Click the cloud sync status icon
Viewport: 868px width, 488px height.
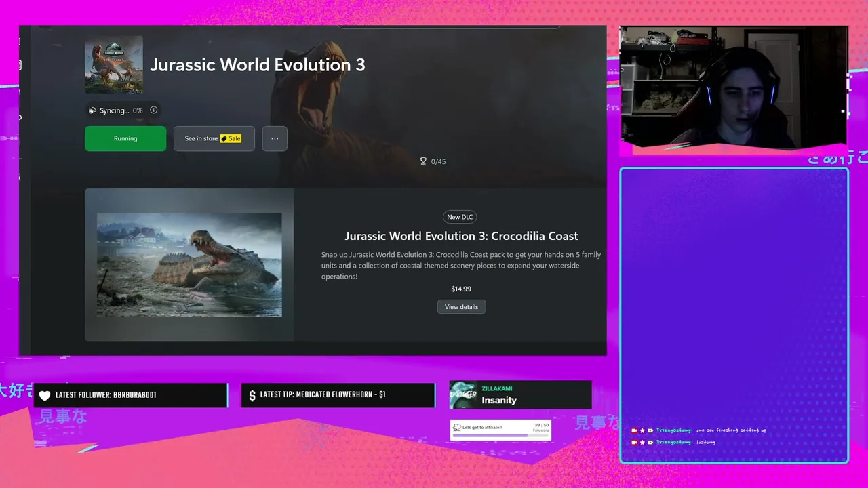coord(93,110)
